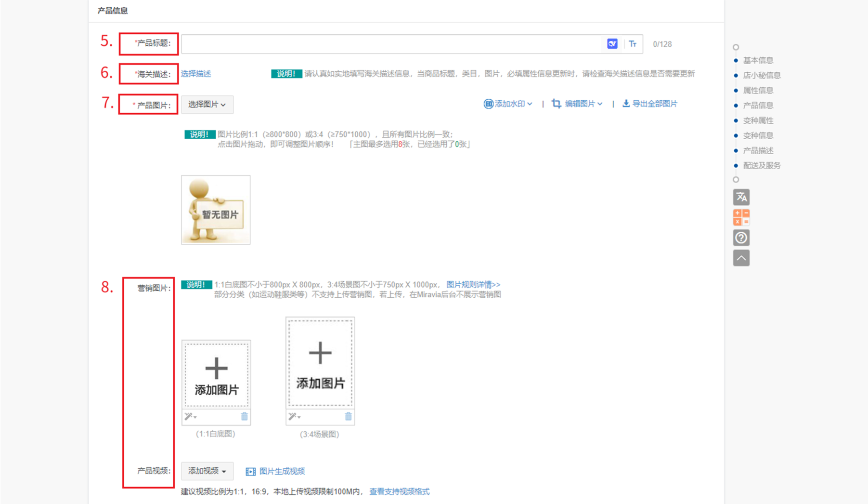Open the orange calculator tool
This screenshot has height=504, width=868.
click(x=741, y=217)
